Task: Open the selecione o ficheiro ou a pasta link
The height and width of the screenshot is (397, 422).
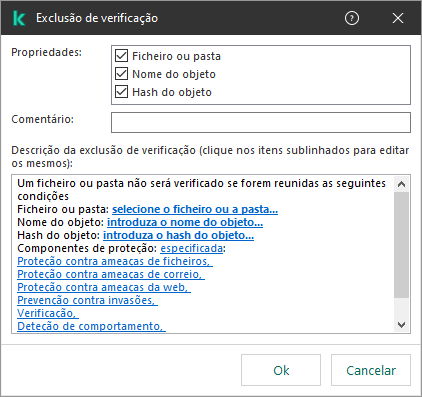Action: (195, 209)
